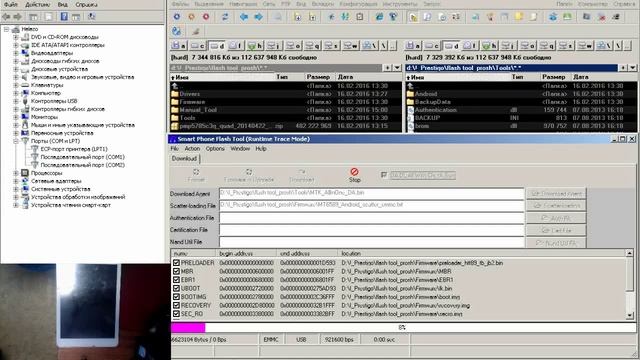Open Flash Tool Action menu

pyautogui.click(x=192, y=149)
